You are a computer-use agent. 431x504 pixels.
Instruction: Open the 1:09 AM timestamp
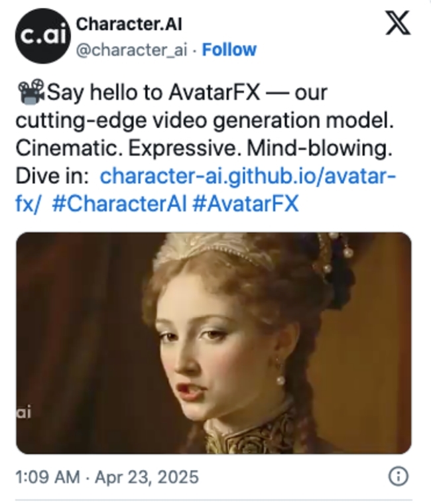coord(48,477)
